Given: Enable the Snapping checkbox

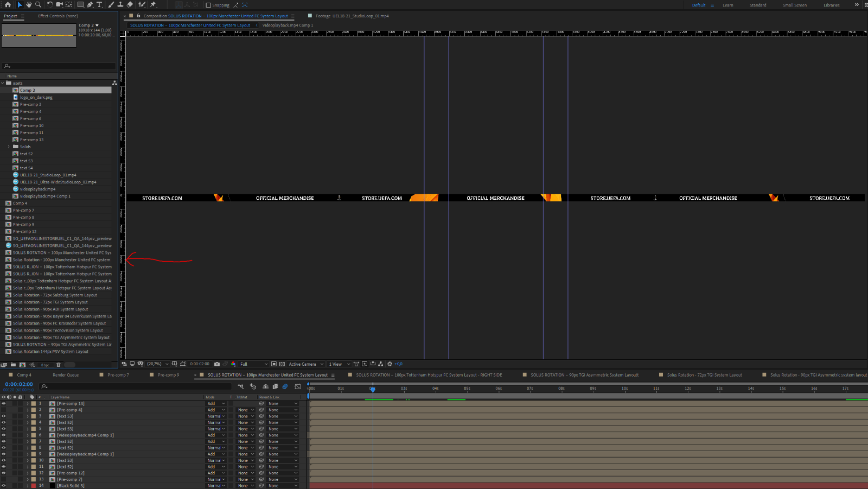Looking at the screenshot, I should point(208,5).
